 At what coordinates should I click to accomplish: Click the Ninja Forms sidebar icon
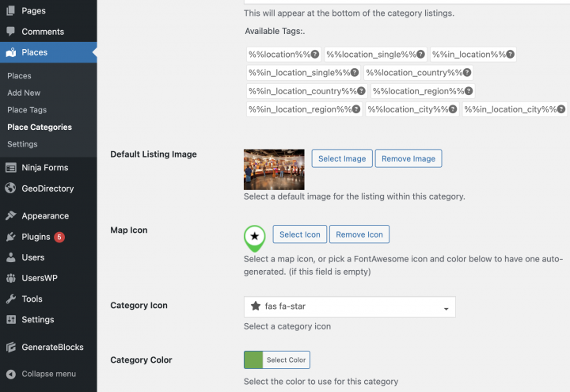click(x=10, y=168)
